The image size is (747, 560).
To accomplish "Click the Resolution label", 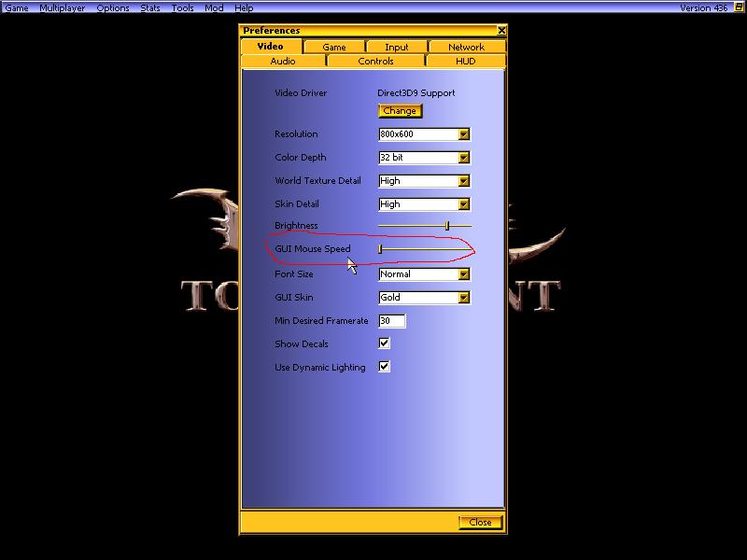I will click(296, 134).
